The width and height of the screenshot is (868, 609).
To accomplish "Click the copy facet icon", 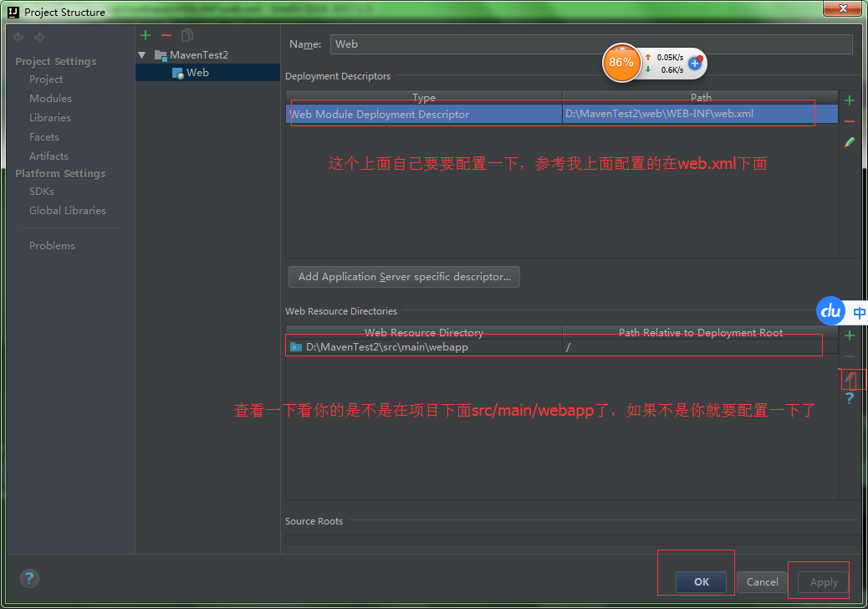I will coord(187,35).
